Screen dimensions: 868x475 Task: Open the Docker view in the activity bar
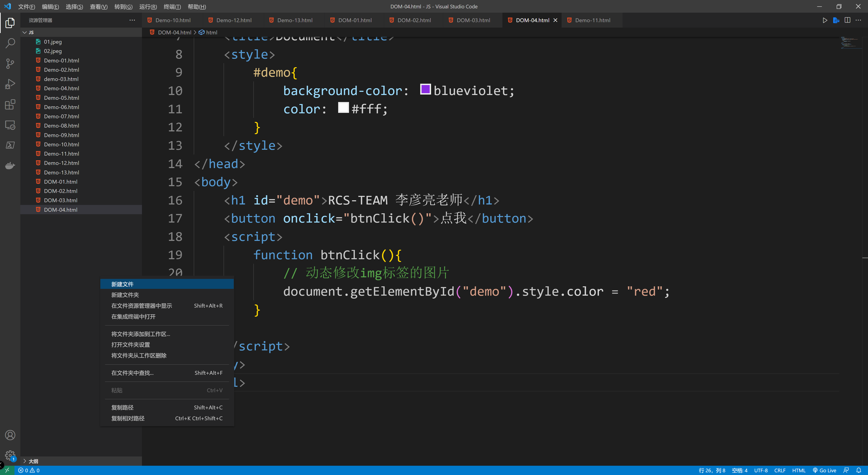pos(10,166)
